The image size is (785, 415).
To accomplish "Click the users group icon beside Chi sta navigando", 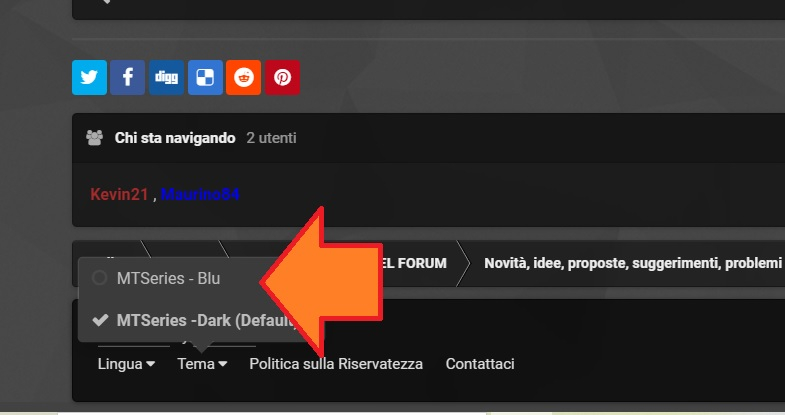I will point(95,138).
